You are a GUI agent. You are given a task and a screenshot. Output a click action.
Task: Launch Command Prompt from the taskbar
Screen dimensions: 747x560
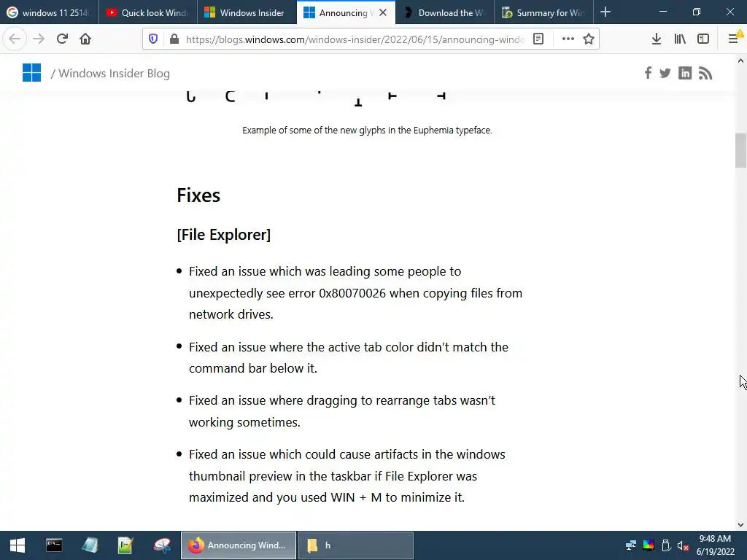tap(54, 545)
